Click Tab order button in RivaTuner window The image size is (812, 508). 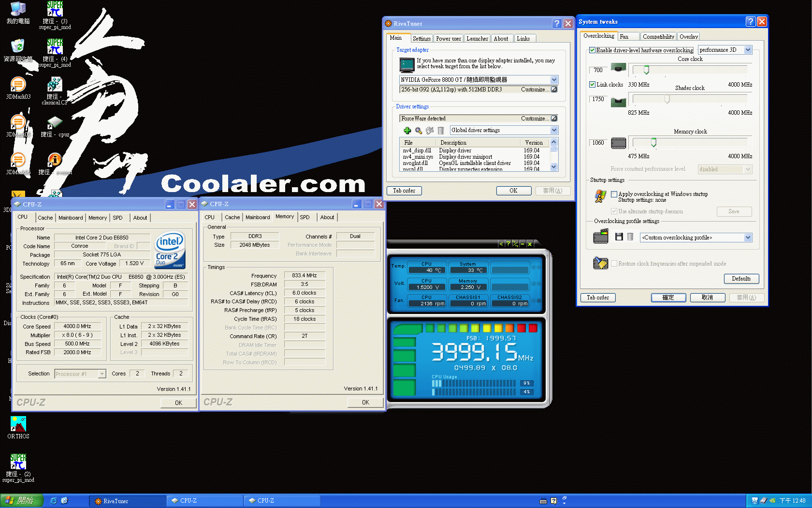[x=404, y=191]
